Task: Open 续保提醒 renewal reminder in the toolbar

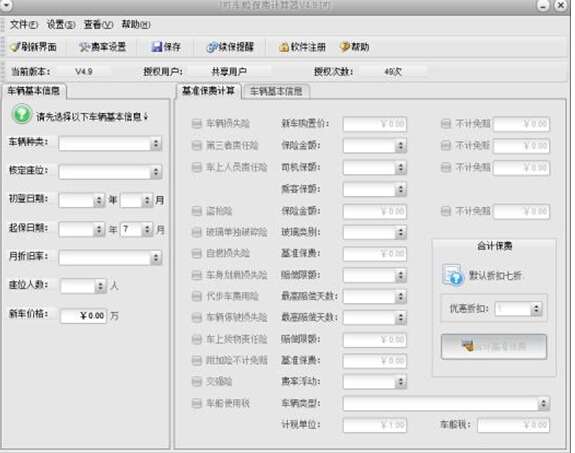Action: [x=212, y=47]
